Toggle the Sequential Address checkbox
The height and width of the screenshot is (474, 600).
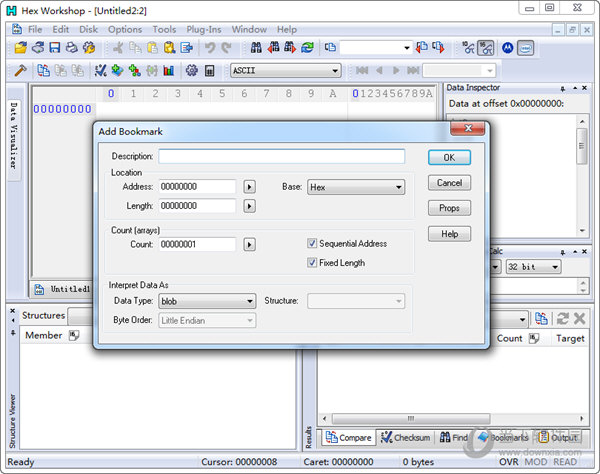click(x=312, y=243)
